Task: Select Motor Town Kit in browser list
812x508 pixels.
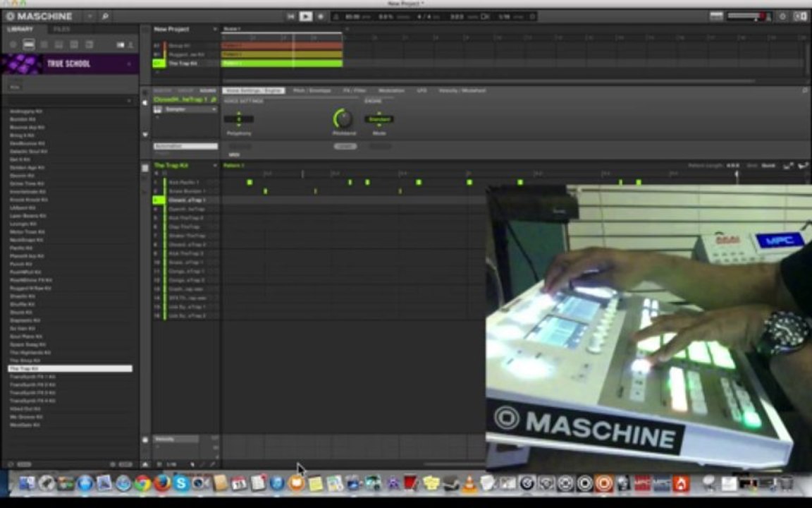Action: [x=27, y=231]
